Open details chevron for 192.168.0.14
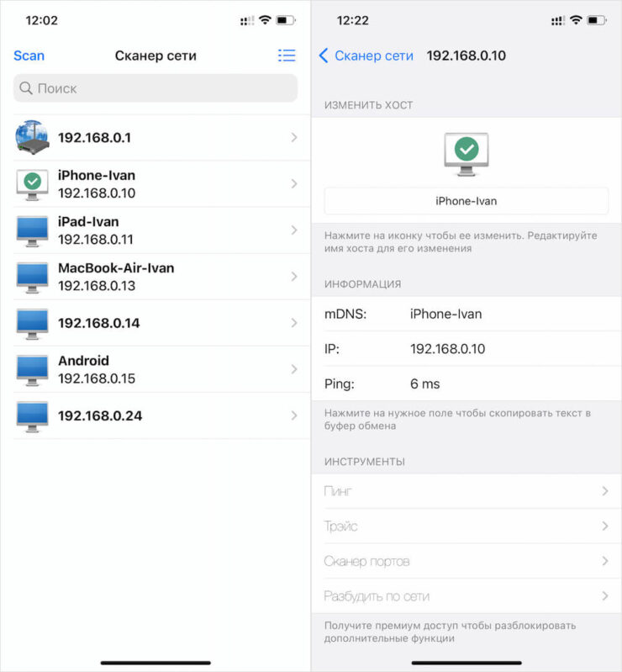 coord(293,323)
